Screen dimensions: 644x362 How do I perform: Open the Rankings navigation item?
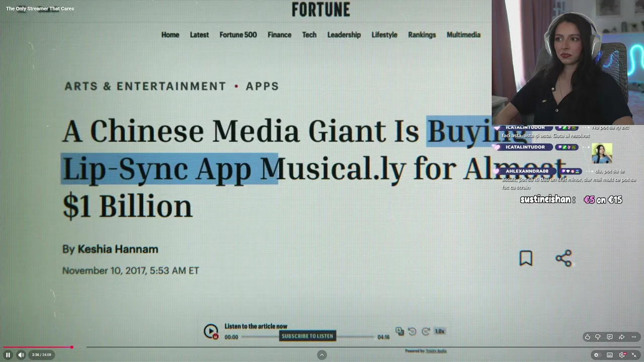pyautogui.click(x=422, y=35)
